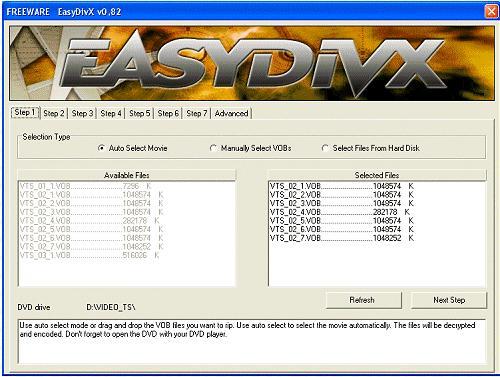Image resolution: width=500 pixels, height=377 pixels.
Task: Click VTS_01_1.VOB in Available Files list
Action: click(86, 186)
